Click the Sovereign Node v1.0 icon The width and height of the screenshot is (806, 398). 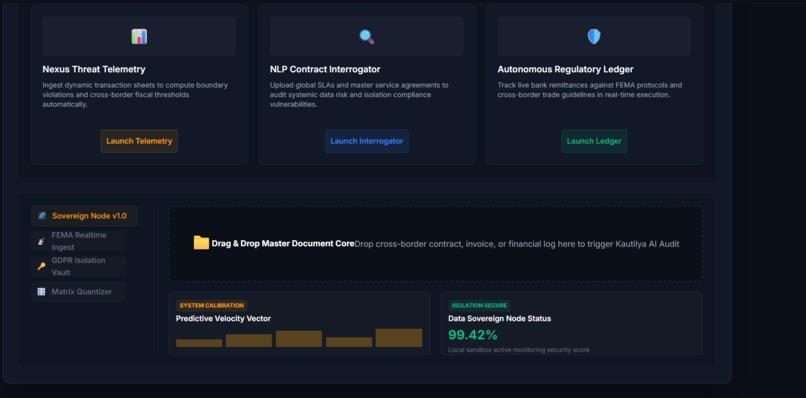[x=42, y=216]
